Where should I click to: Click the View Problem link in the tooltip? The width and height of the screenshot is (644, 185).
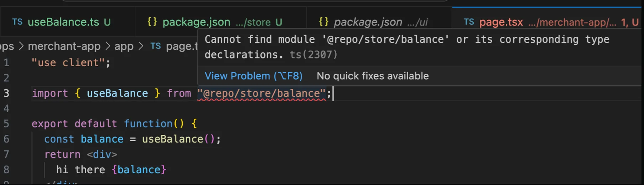(x=253, y=76)
